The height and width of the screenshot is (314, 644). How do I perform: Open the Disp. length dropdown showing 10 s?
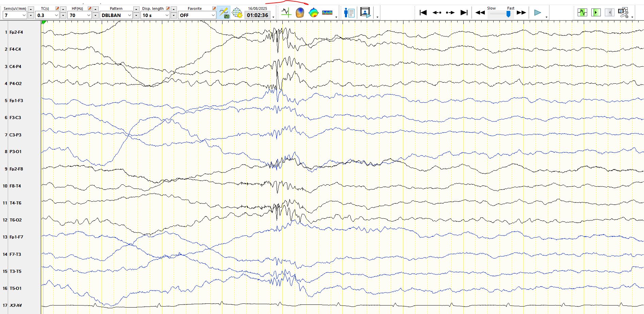click(x=155, y=15)
